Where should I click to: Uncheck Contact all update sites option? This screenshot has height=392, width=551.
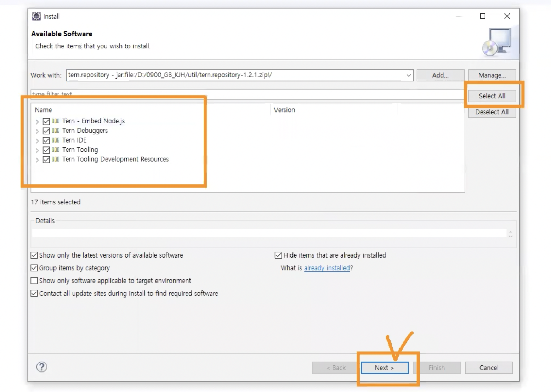(34, 293)
